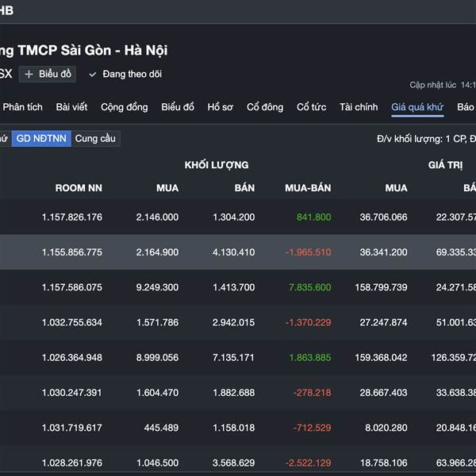
Task: Toggle the Đang theo dõi checkmark
Action: [x=93, y=74]
